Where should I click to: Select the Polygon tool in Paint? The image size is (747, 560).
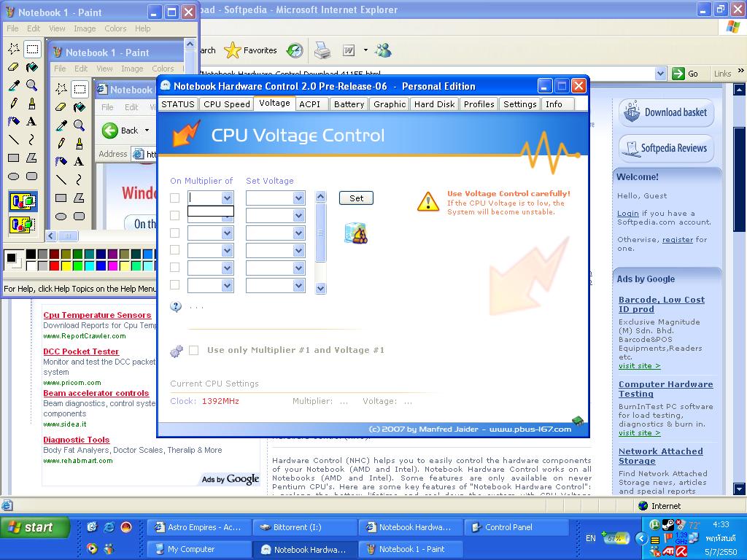[x=32, y=157]
